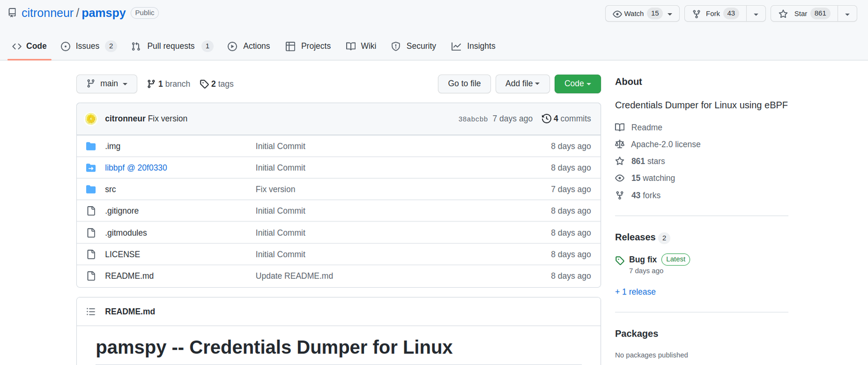The image size is (868, 365).
Task: Open the 38abcbb commit hash
Action: [472, 119]
